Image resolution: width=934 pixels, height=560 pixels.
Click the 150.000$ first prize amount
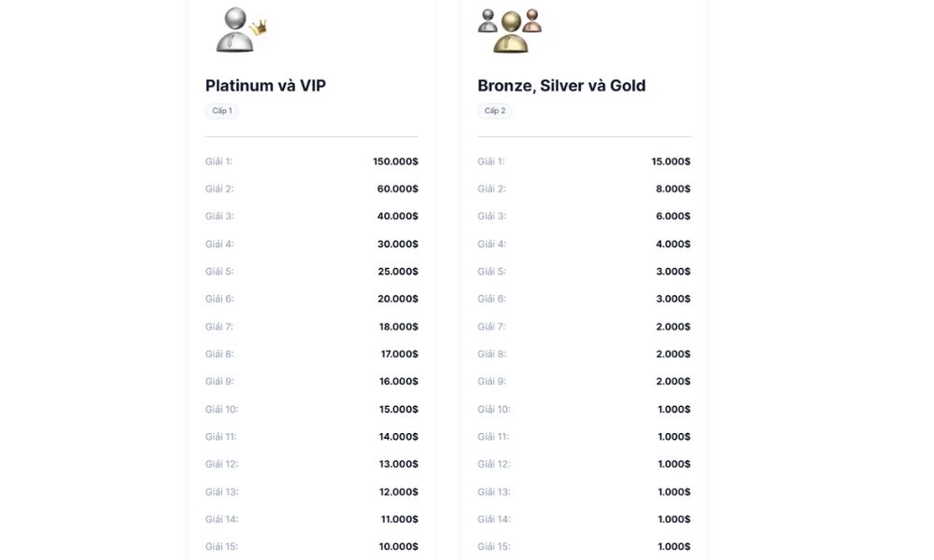pyautogui.click(x=395, y=161)
